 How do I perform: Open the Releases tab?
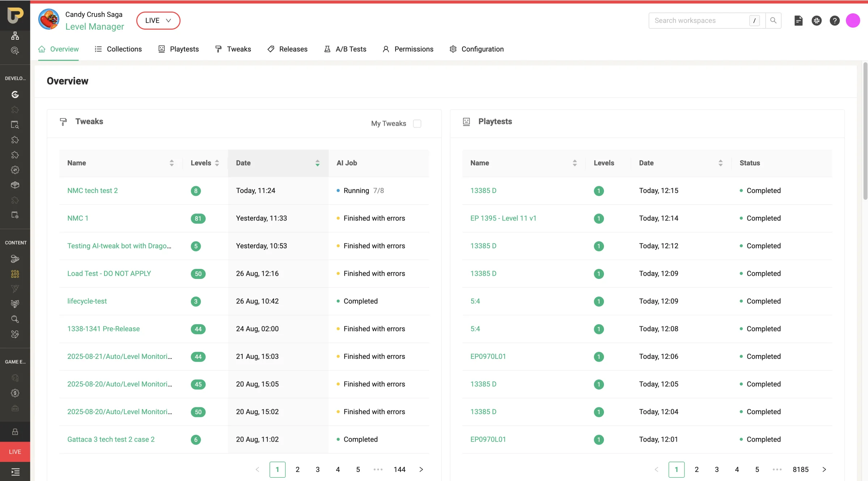pos(288,49)
